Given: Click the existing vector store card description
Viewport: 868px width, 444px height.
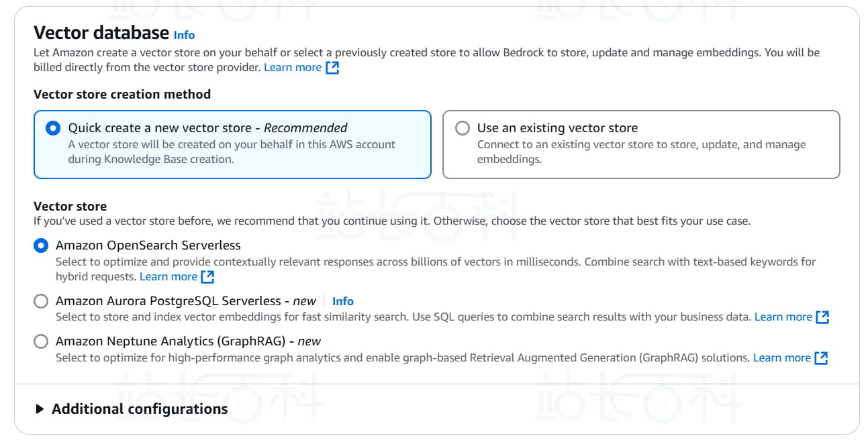Looking at the screenshot, I should click(641, 152).
